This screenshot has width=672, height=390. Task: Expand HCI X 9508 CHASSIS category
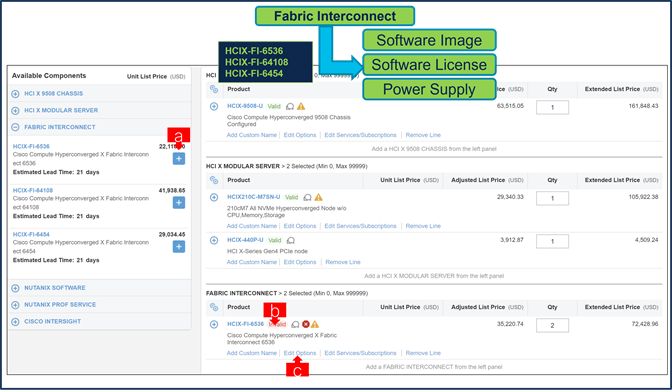tap(15, 93)
